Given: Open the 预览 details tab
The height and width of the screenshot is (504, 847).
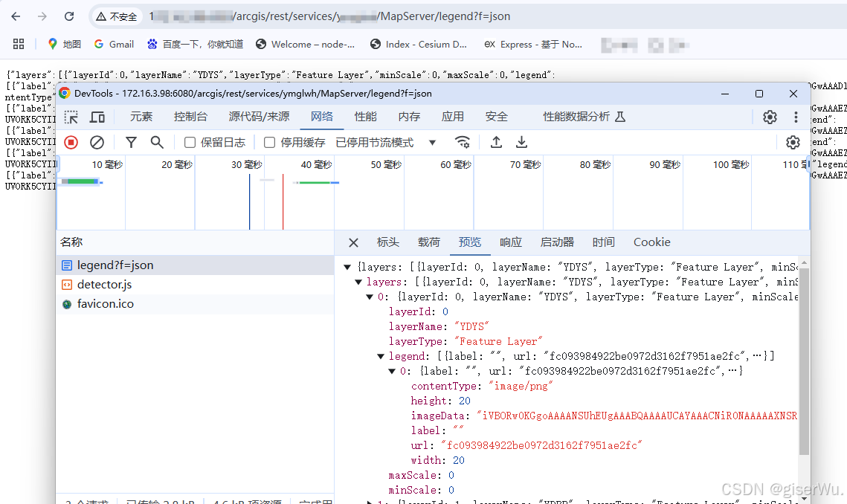Looking at the screenshot, I should tap(470, 242).
